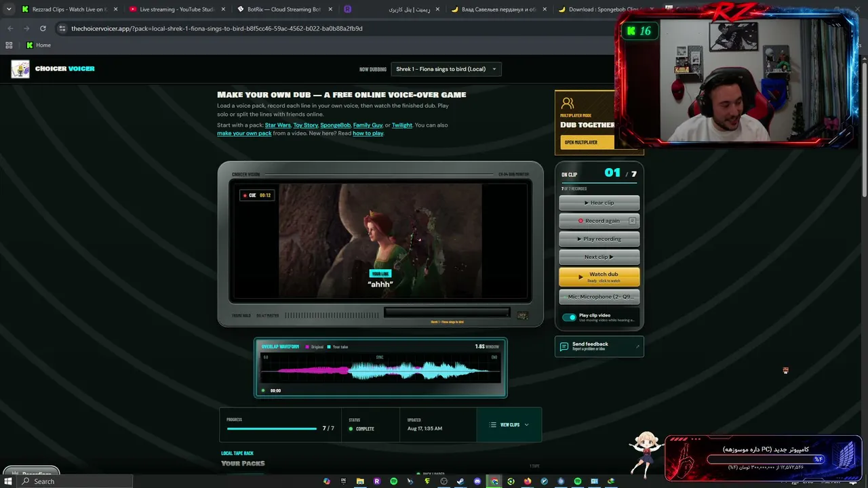The image size is (868, 488).
Task: Switch to the Download : Spongebob Clips tab
Action: pos(606,9)
